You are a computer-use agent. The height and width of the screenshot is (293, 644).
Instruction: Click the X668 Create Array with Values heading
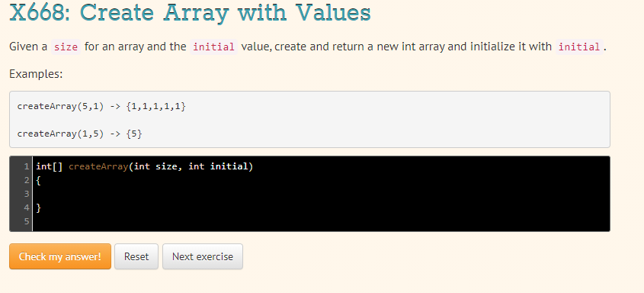190,12
